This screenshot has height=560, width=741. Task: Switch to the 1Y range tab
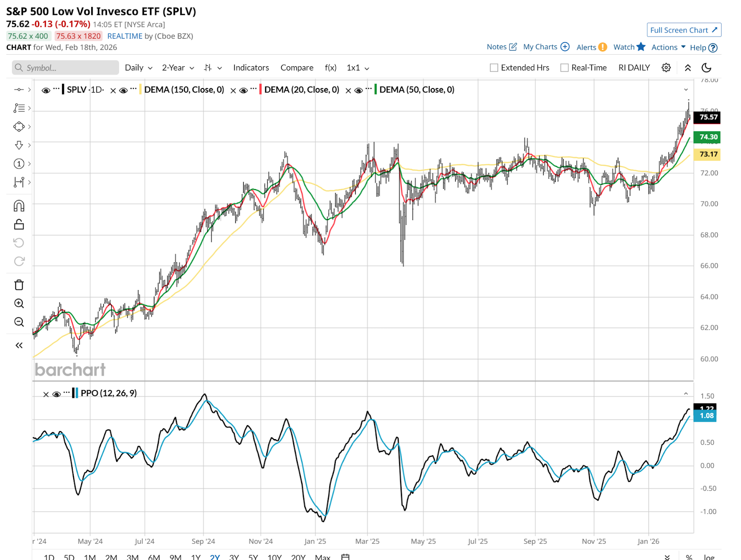[x=196, y=557]
